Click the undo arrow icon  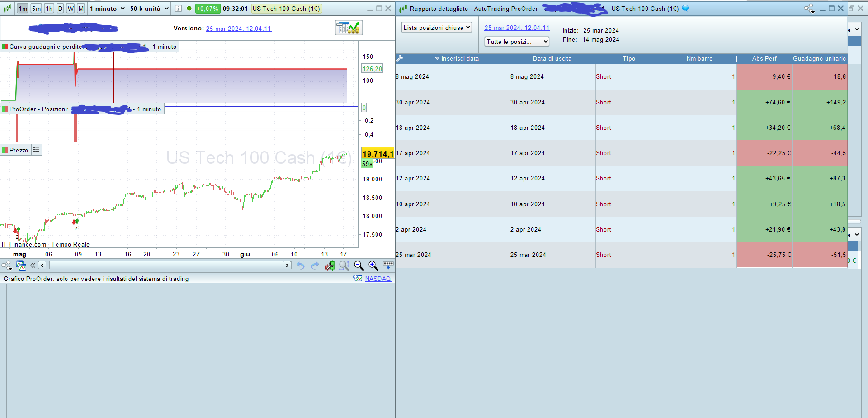click(x=301, y=266)
